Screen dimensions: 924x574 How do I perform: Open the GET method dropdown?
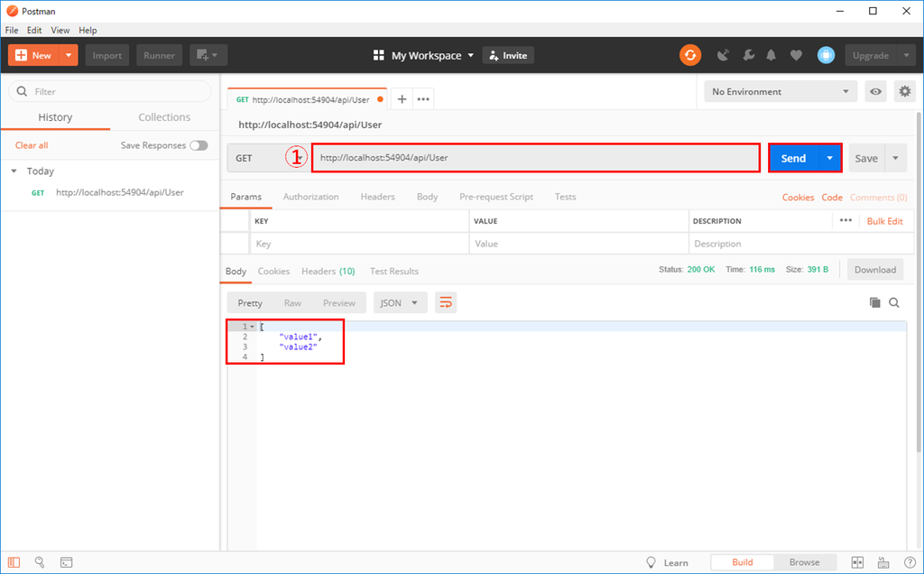click(x=269, y=158)
